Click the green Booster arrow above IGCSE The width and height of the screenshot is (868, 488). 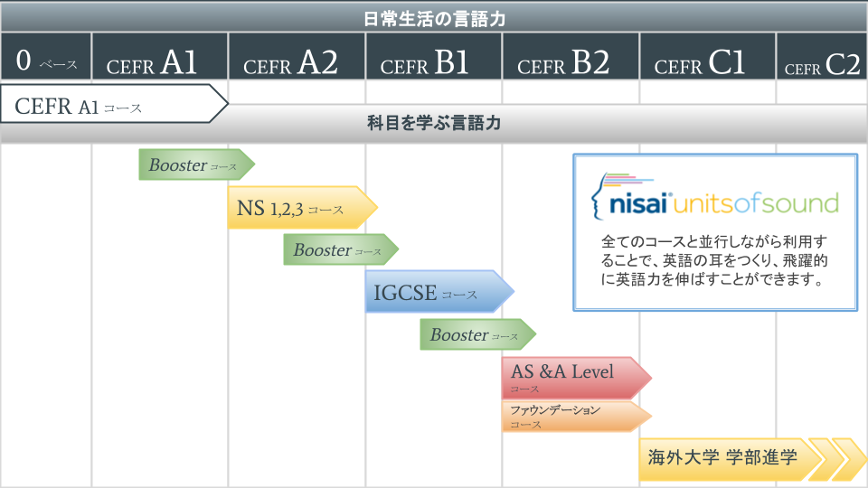338,250
